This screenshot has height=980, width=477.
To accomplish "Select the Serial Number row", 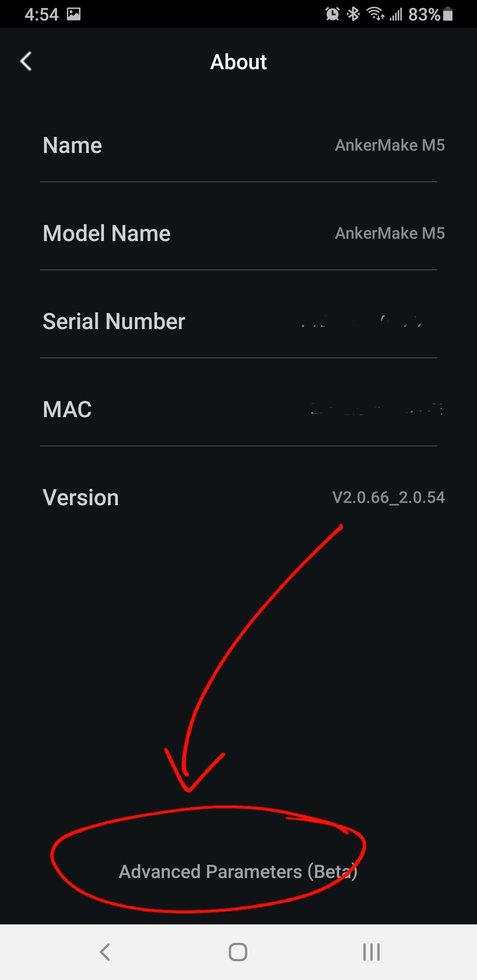I will (238, 321).
